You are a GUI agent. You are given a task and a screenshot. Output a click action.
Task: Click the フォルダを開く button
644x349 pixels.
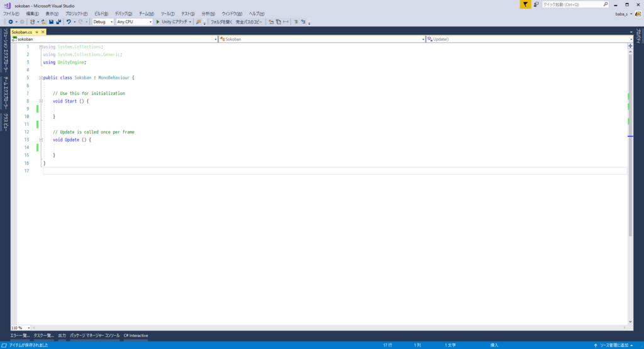tap(221, 22)
